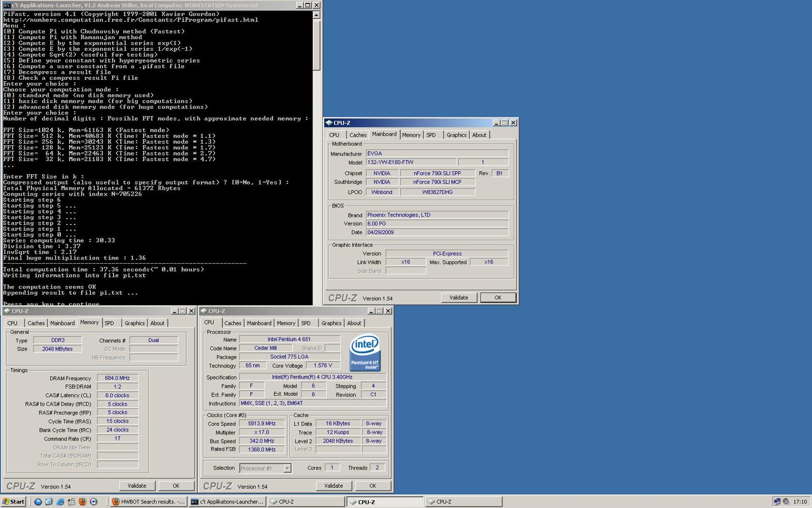Switch to the HWBOT Search results taskbar item
812x508 pixels.
(x=148, y=501)
